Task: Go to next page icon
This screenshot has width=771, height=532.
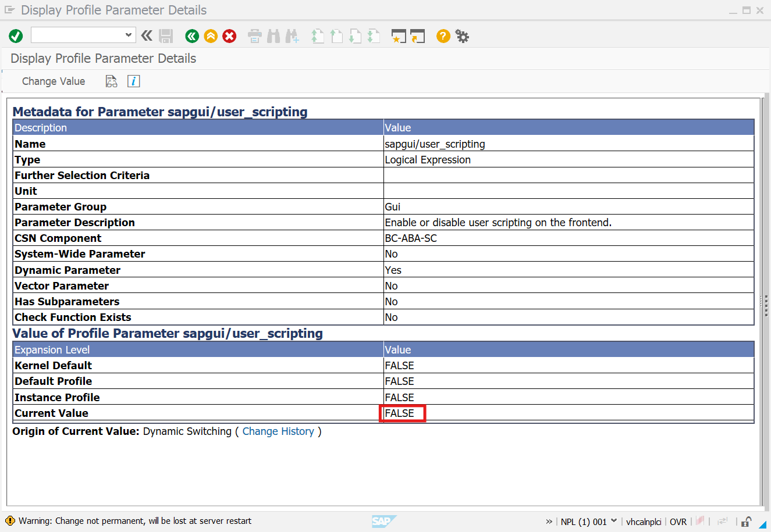Action: [x=355, y=36]
